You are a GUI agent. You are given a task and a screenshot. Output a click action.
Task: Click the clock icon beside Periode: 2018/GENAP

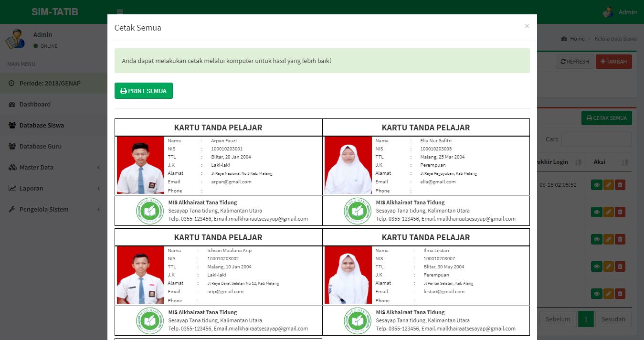(12, 83)
